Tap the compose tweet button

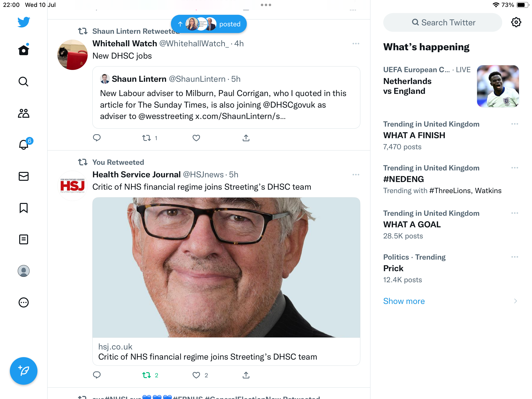pyautogui.click(x=24, y=371)
